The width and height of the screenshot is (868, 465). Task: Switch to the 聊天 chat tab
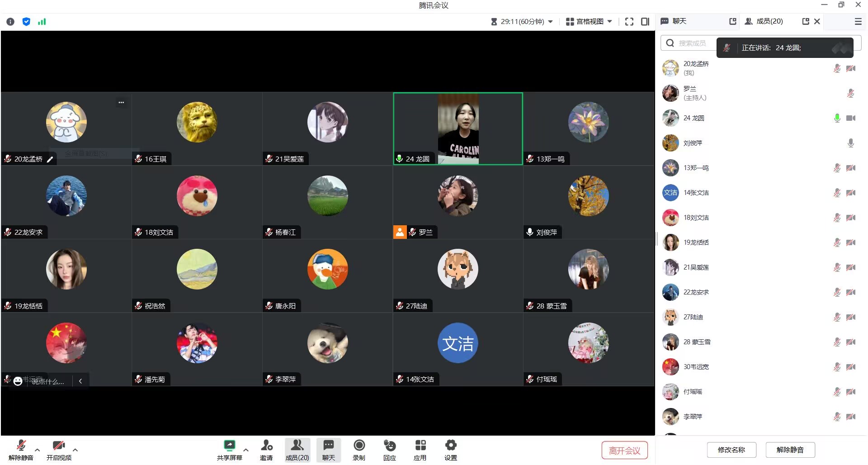(679, 21)
